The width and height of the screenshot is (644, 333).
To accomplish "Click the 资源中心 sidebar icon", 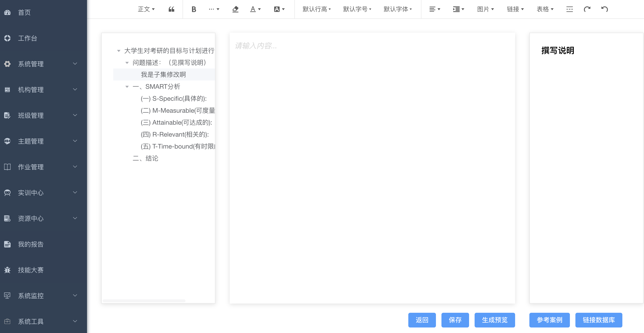I will tap(7, 218).
